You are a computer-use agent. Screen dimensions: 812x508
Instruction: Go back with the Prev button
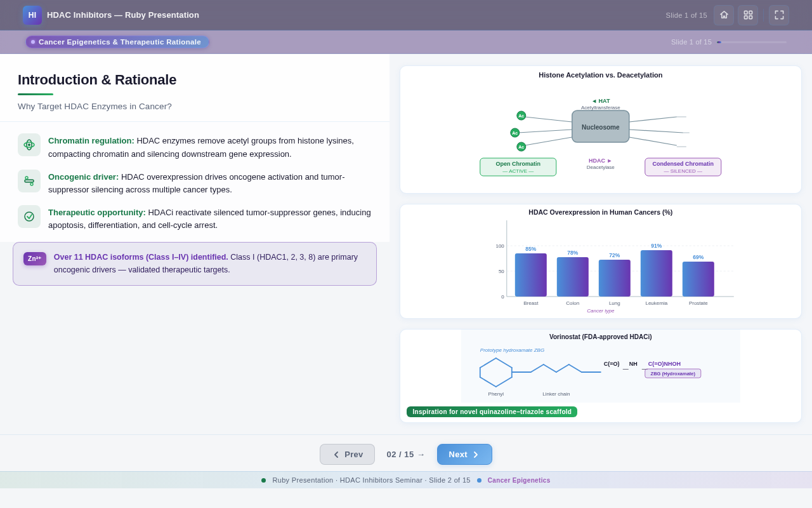pyautogui.click(x=347, y=455)
